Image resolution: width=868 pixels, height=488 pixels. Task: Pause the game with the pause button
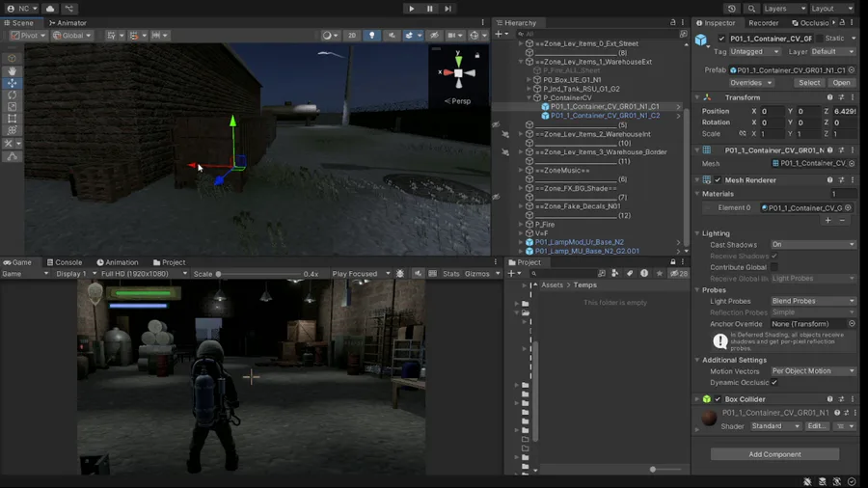coord(429,9)
